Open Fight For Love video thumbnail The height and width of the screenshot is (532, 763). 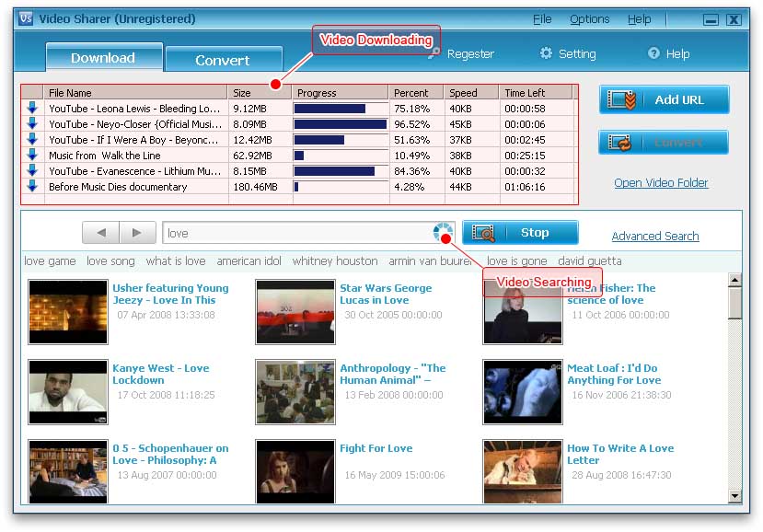295,471
